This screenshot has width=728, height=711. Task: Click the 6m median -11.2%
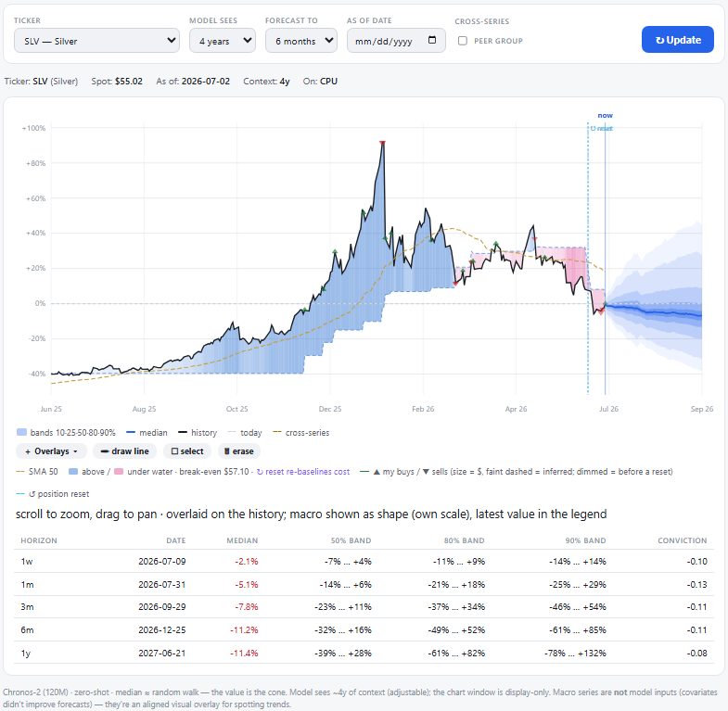(244, 629)
